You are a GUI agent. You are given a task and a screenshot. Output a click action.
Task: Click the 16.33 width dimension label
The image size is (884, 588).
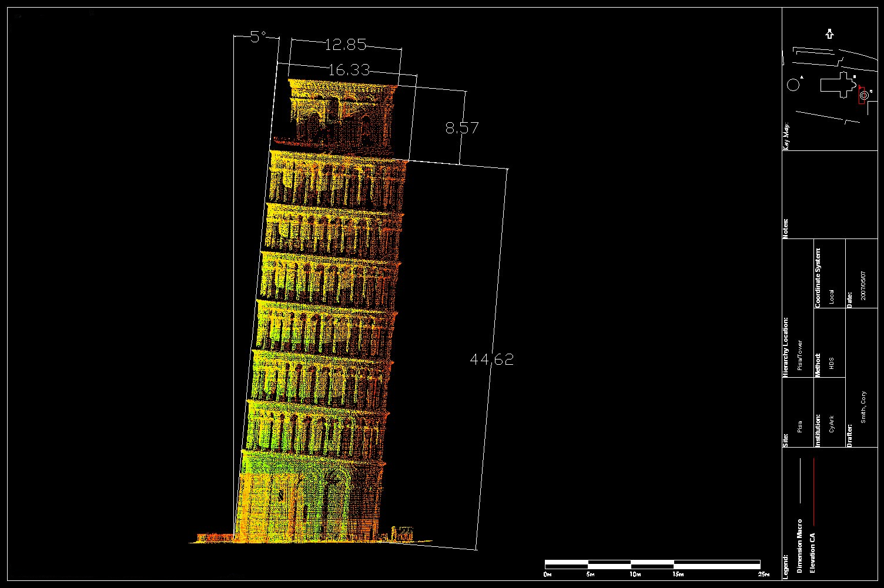point(349,70)
